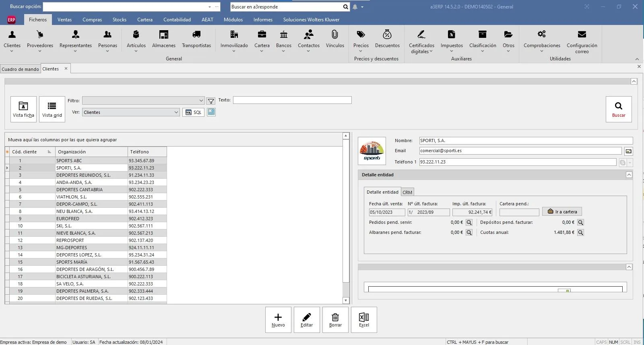The width and height of the screenshot is (644, 345).
Task: Click the notification bell icon
Action: coord(355,7)
